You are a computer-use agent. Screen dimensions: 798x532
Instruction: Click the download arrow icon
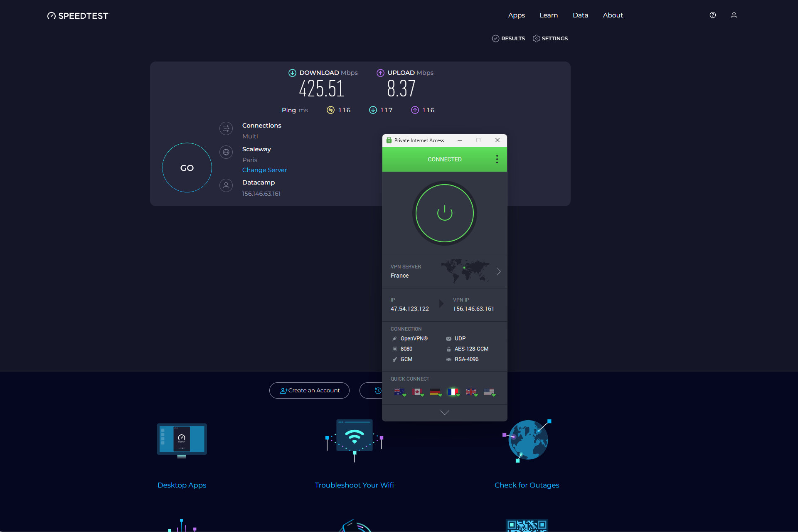click(292, 73)
